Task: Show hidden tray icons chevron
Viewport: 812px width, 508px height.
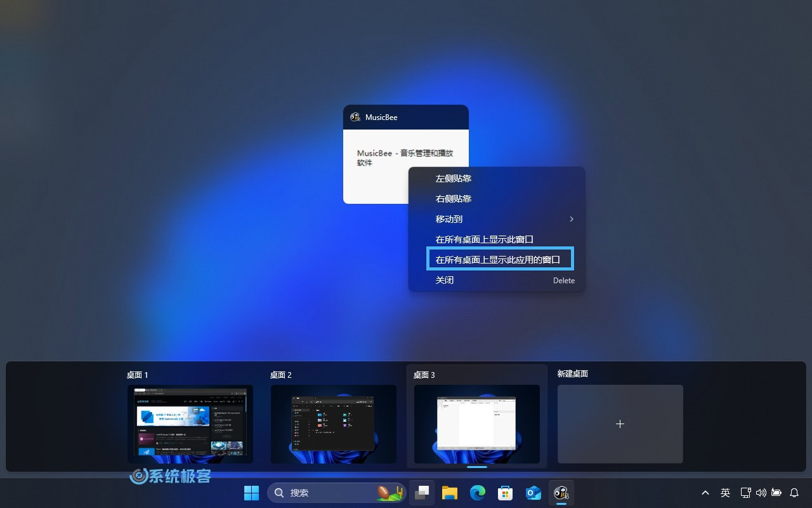Action: (x=705, y=493)
